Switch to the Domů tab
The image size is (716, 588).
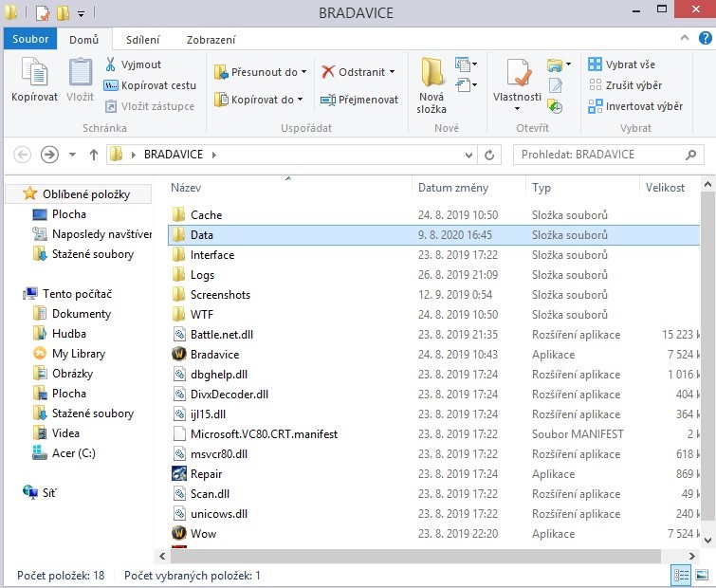point(84,40)
